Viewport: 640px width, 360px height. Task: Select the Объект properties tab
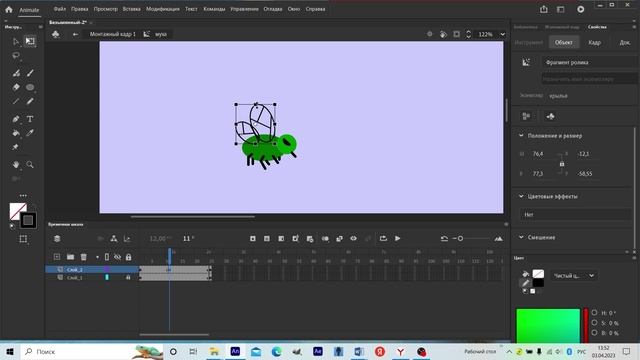563,42
